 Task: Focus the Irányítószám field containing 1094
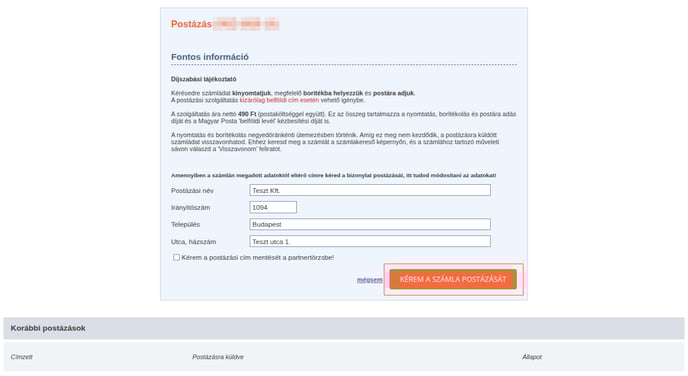coord(273,207)
